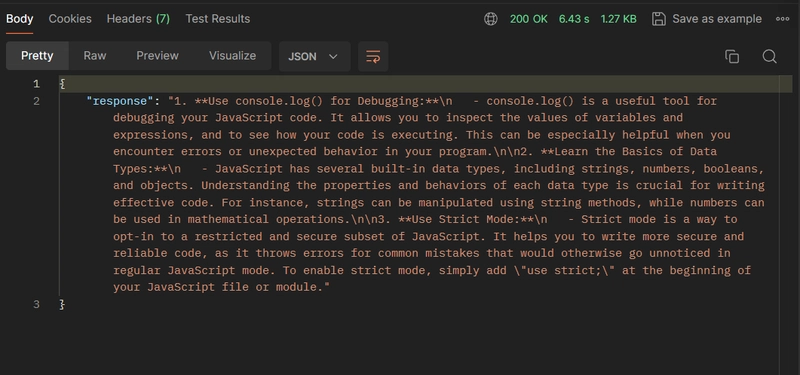Click the text "your JavaScript file or module."
Image resolution: width=800 pixels, height=375 pixels.
tap(218, 287)
